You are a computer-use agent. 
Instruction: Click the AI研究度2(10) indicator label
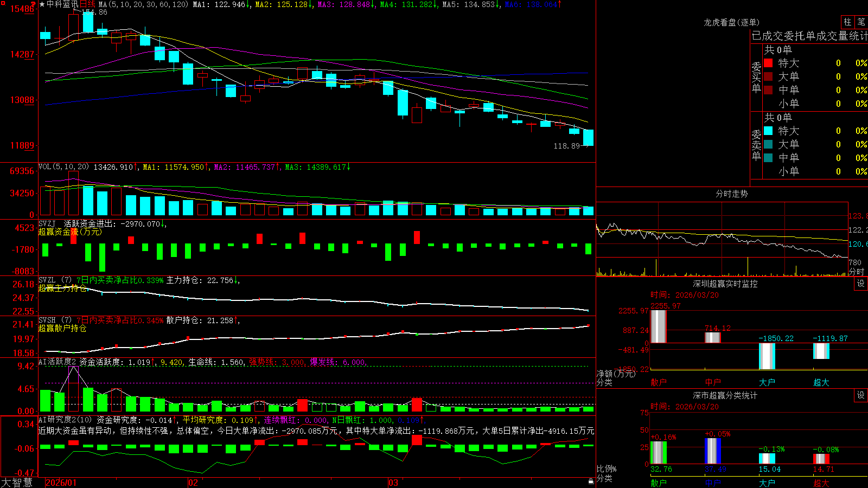[65, 420]
